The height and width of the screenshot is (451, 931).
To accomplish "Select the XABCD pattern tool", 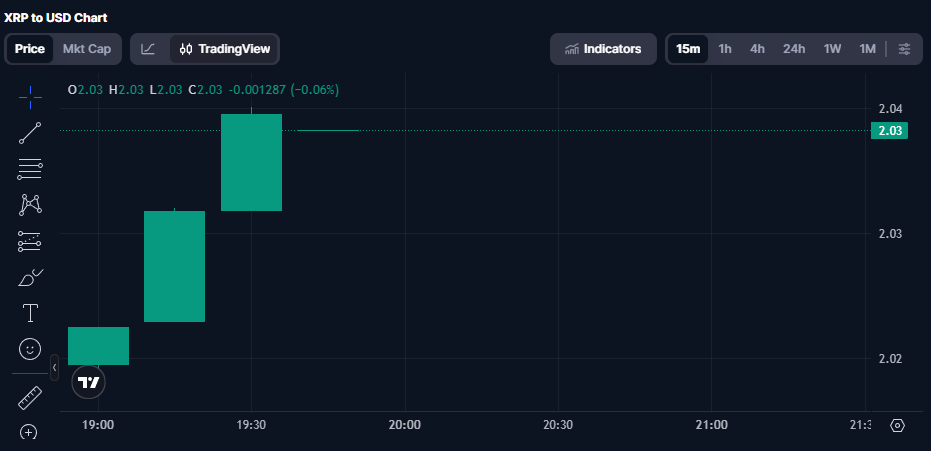I will pyautogui.click(x=30, y=205).
